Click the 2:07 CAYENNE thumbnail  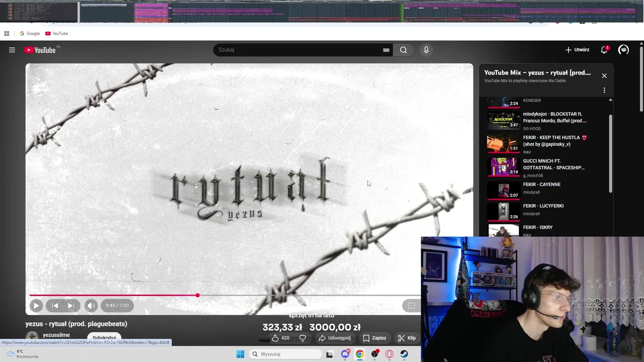[504, 190]
